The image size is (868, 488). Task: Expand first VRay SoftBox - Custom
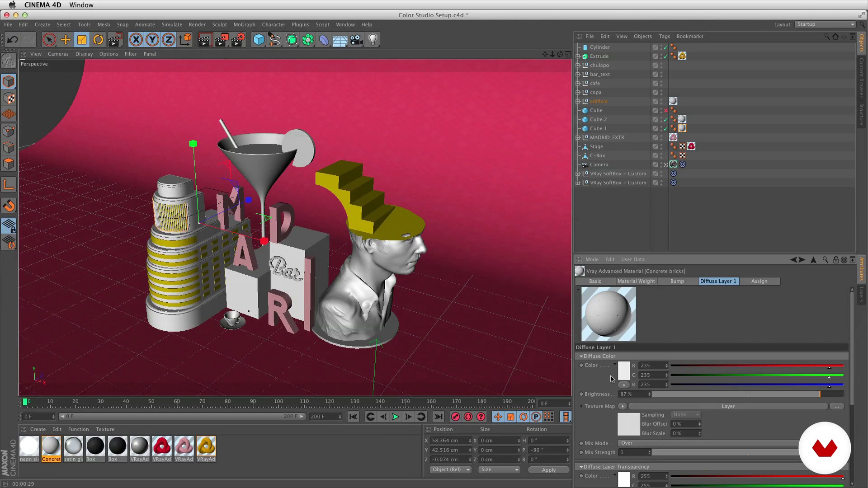[578, 174]
